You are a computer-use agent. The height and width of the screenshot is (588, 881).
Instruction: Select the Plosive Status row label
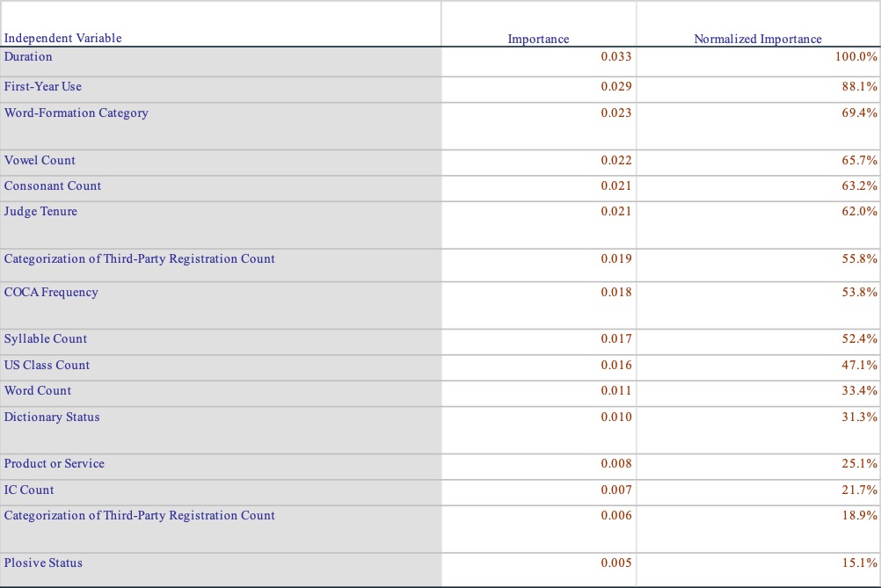coord(43,563)
